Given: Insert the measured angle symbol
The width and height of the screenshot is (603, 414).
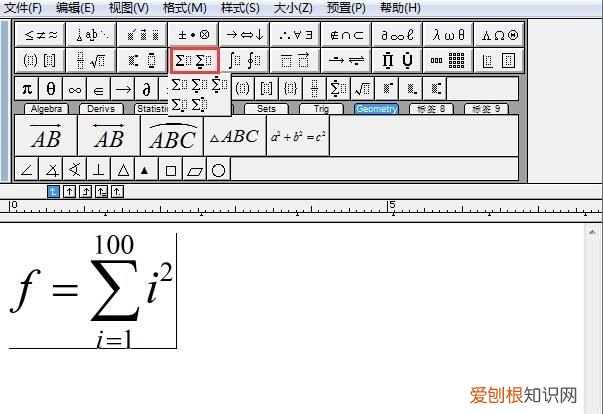Looking at the screenshot, I should (x=51, y=169).
